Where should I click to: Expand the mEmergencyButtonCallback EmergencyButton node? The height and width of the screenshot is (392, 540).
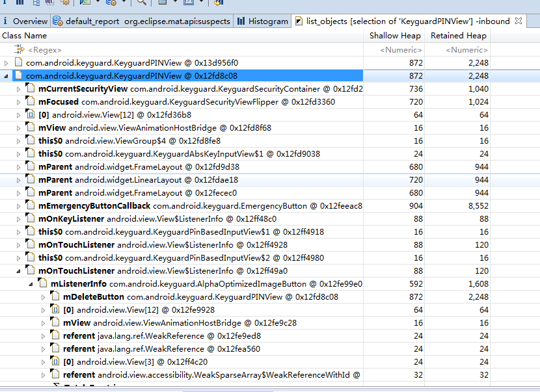coord(18,206)
